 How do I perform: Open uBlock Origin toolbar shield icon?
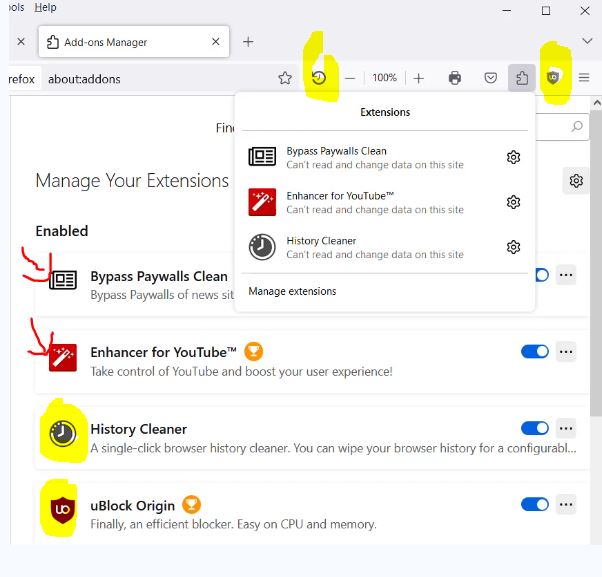point(552,78)
